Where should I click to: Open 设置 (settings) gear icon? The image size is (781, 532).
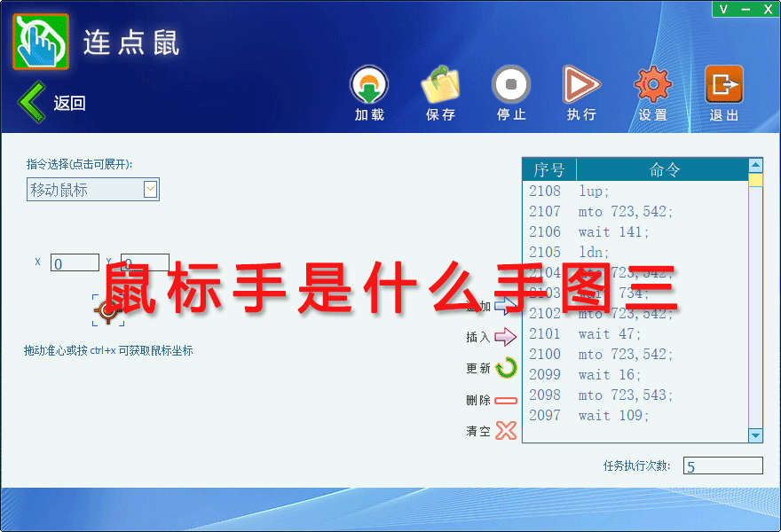[653, 84]
